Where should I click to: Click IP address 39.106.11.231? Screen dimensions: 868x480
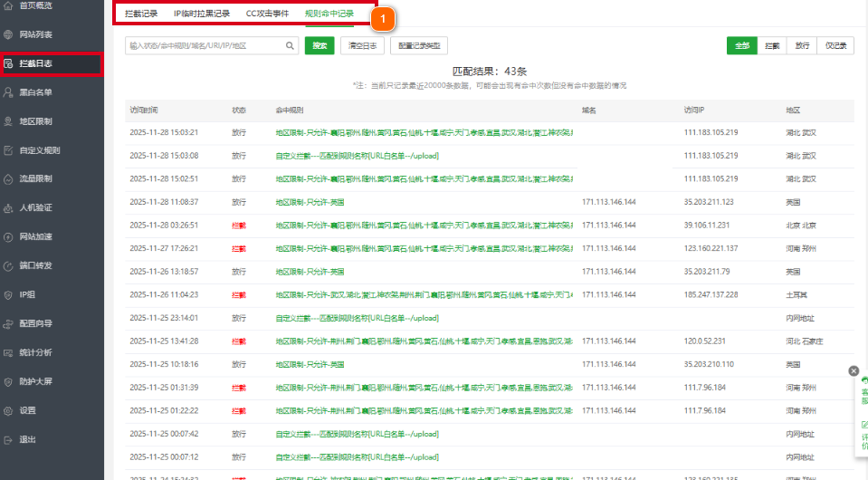[706, 226]
